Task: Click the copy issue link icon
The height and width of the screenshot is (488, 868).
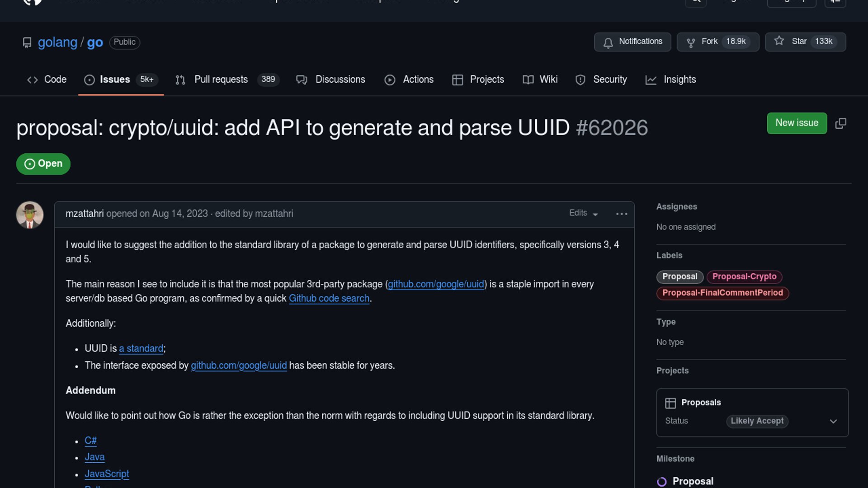Action: tap(840, 123)
